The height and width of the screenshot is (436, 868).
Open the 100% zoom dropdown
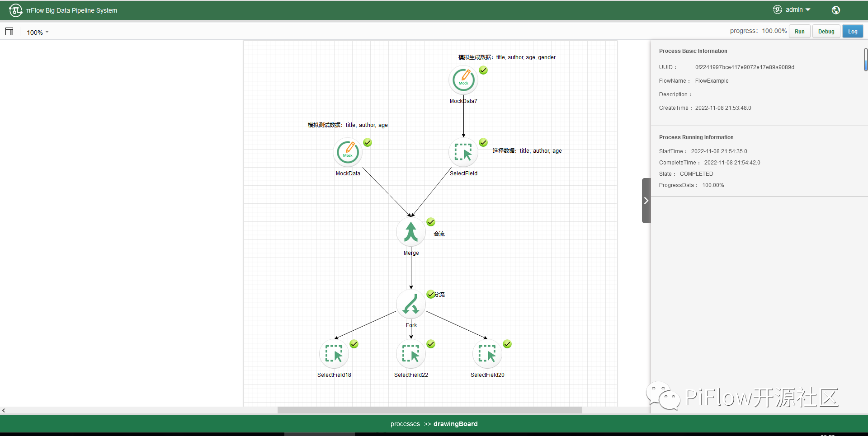tap(38, 32)
